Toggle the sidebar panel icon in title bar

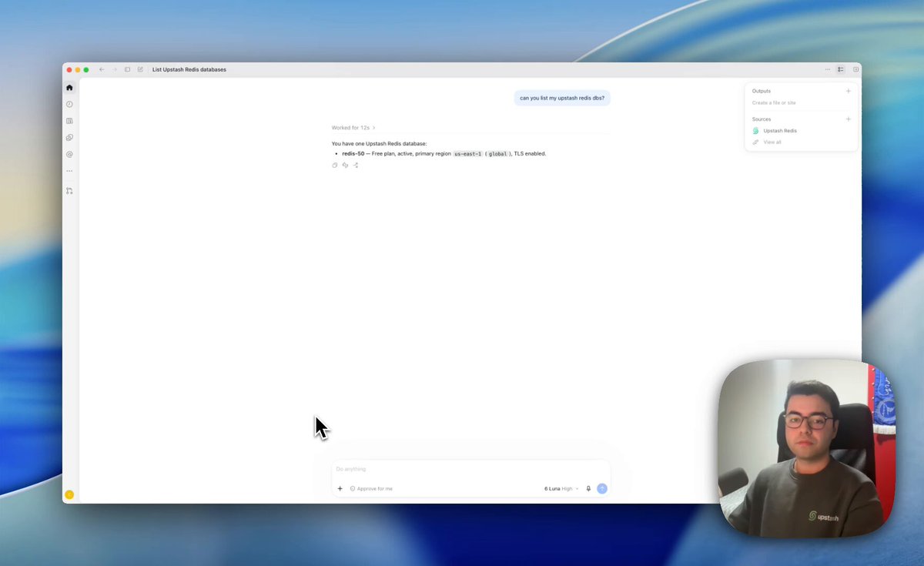128,69
